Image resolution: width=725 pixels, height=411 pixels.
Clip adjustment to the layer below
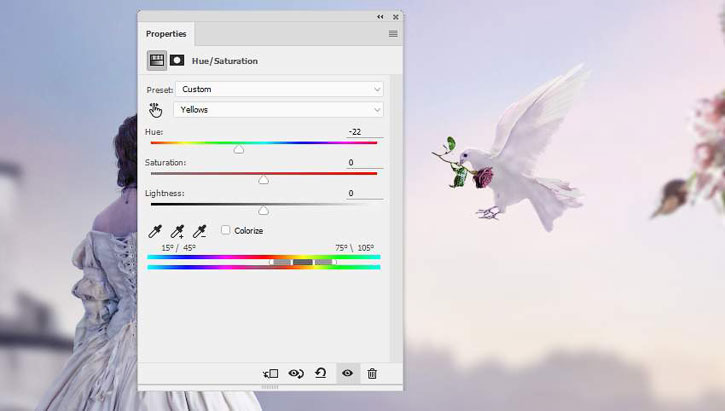(271, 374)
